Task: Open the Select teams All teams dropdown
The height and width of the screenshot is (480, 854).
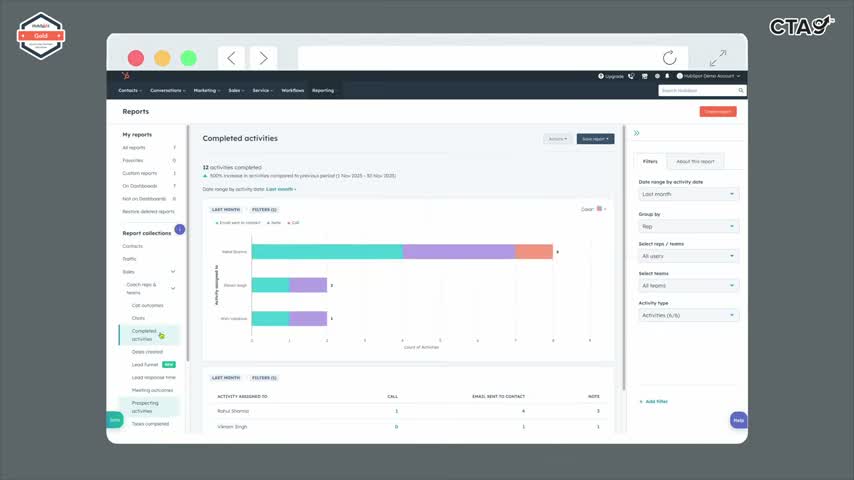Action: coord(688,285)
